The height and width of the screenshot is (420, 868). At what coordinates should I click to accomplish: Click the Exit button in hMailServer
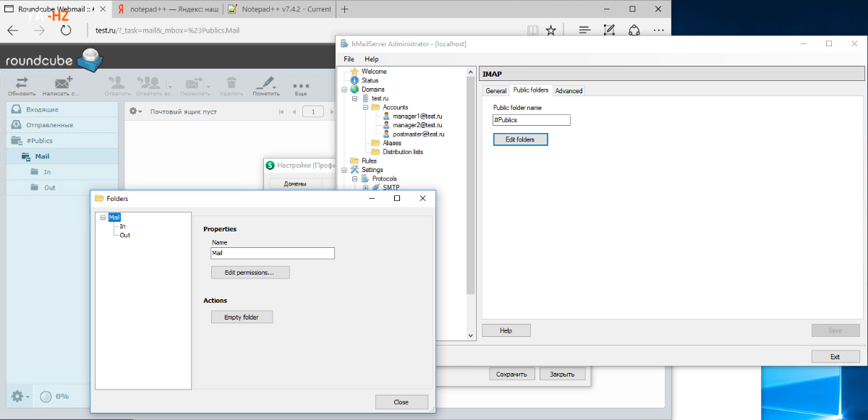coord(835,356)
